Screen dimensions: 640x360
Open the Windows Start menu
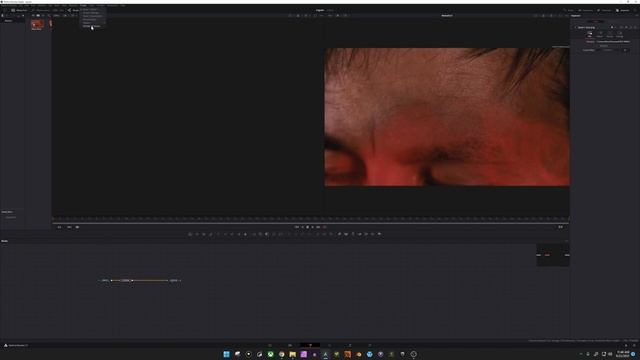pos(227,354)
